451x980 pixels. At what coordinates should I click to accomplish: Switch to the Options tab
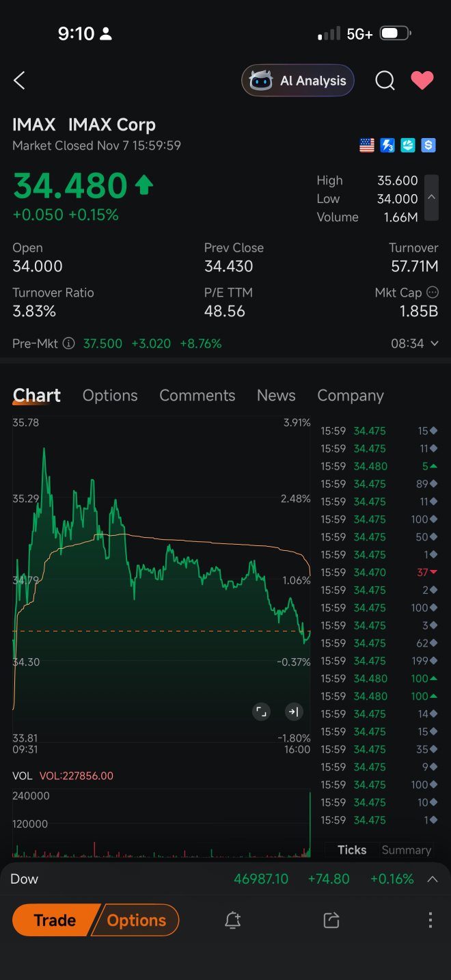coord(110,396)
